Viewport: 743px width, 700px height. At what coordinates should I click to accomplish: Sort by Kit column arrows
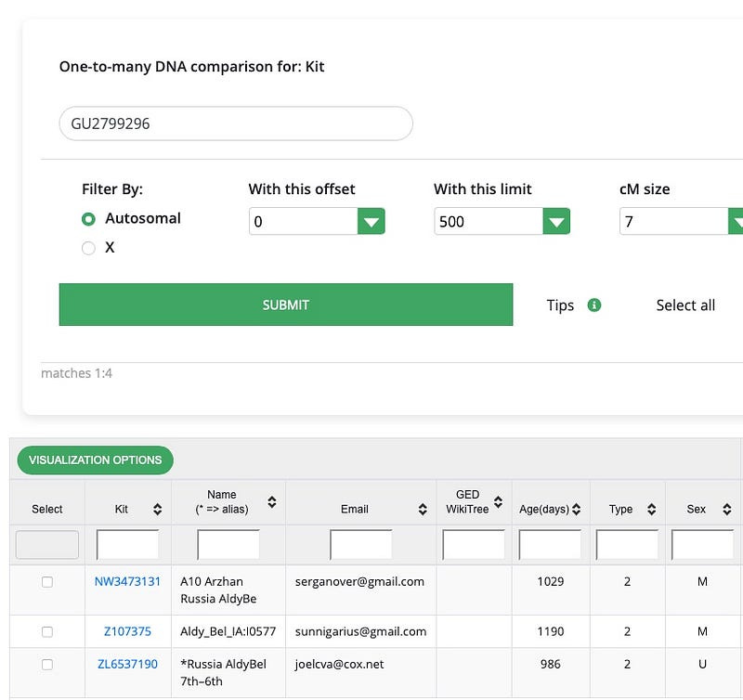coord(158,509)
